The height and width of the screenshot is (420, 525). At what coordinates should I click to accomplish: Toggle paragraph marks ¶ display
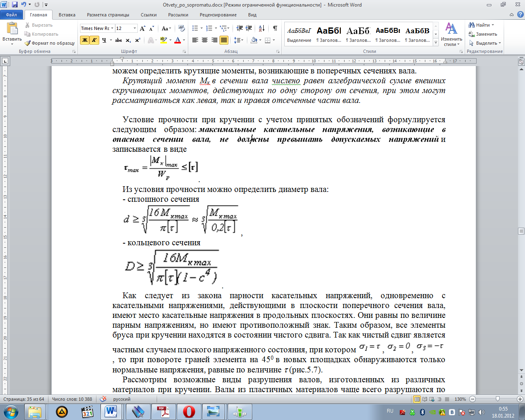pyautogui.click(x=275, y=28)
